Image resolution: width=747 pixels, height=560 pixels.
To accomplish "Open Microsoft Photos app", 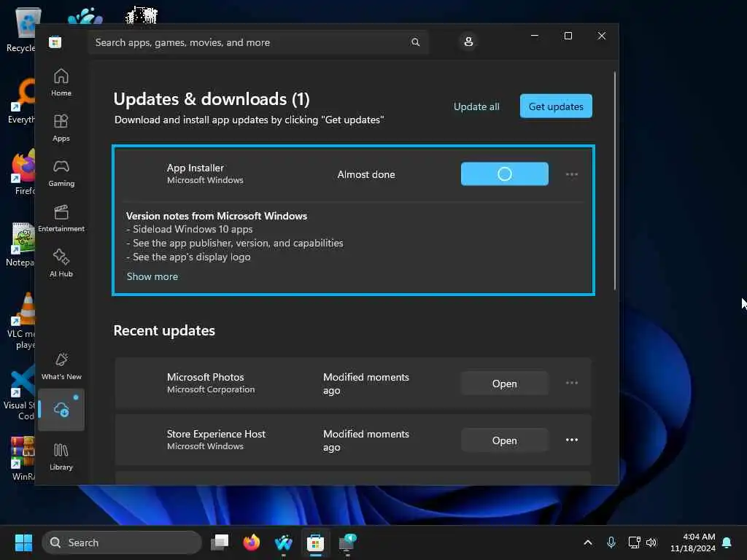I will [505, 384].
